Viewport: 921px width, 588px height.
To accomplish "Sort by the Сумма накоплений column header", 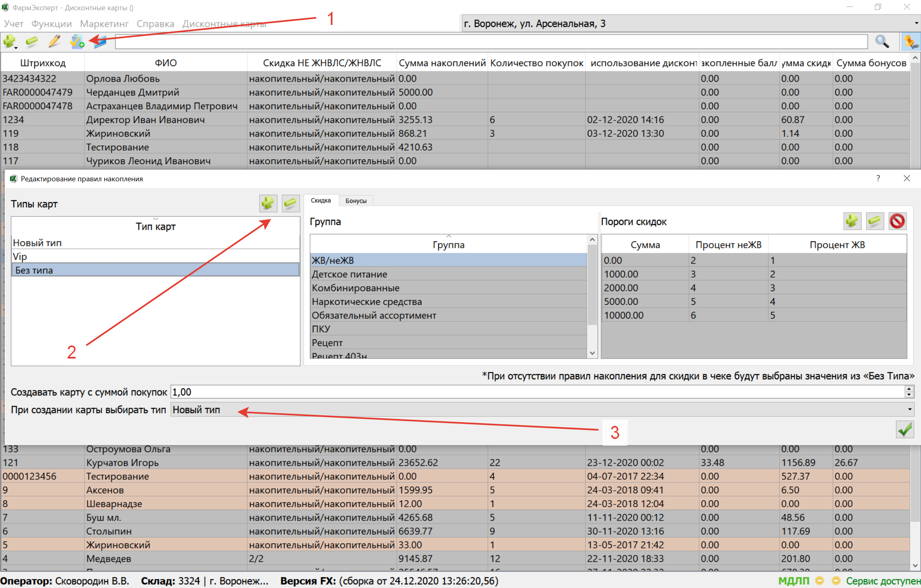I will pos(442,63).
